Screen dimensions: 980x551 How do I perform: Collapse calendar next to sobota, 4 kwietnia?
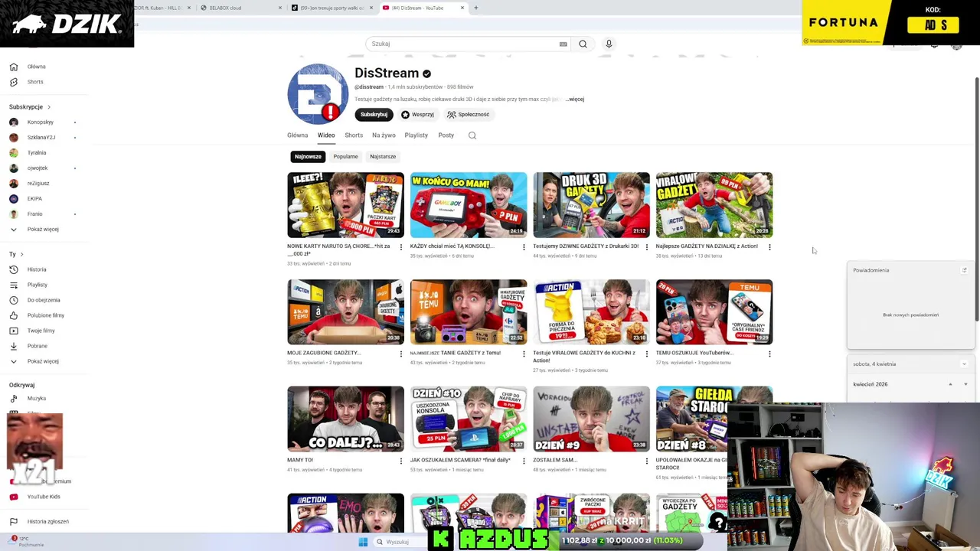(x=964, y=364)
